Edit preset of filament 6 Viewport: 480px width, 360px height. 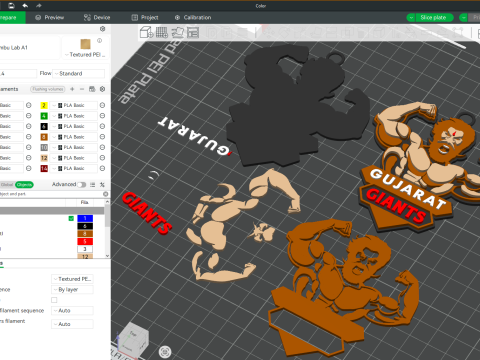[x=102, y=126]
